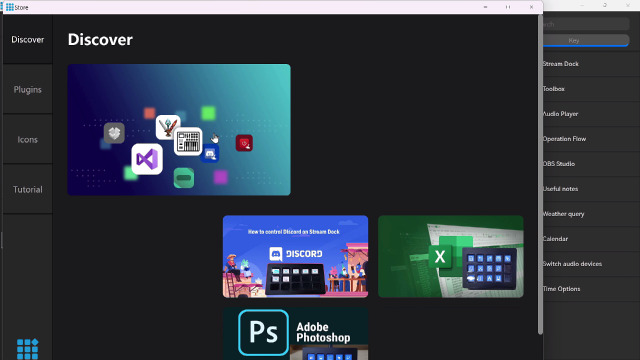Open the Adobe Photoshop tutorial card
The image size is (640, 360).
coord(296,333)
